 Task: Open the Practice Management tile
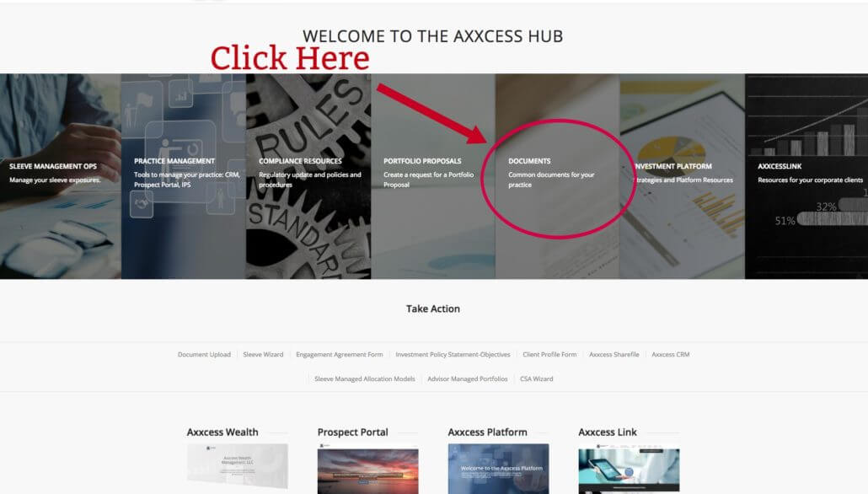[x=183, y=176]
